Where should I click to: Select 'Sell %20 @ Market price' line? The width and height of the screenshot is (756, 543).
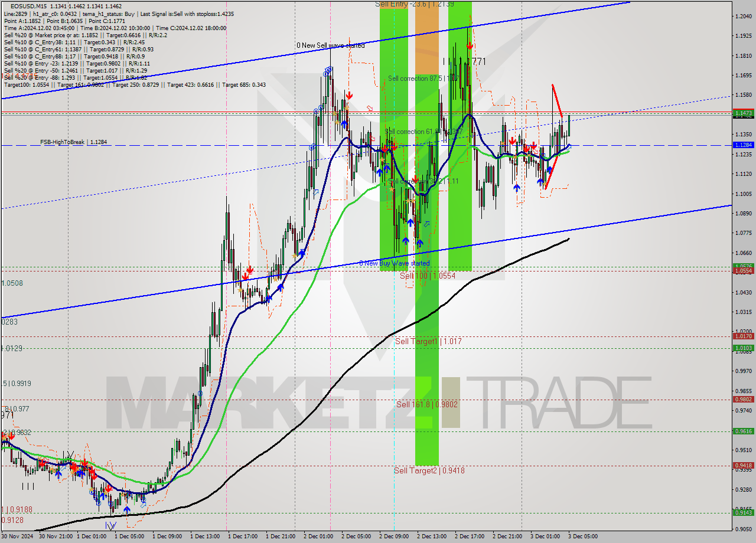86,35
